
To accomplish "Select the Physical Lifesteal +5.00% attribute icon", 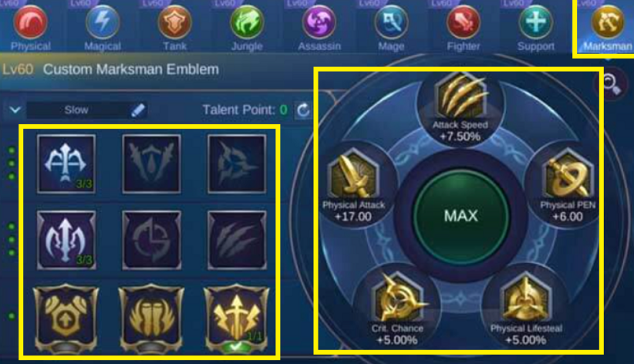I will [526, 298].
